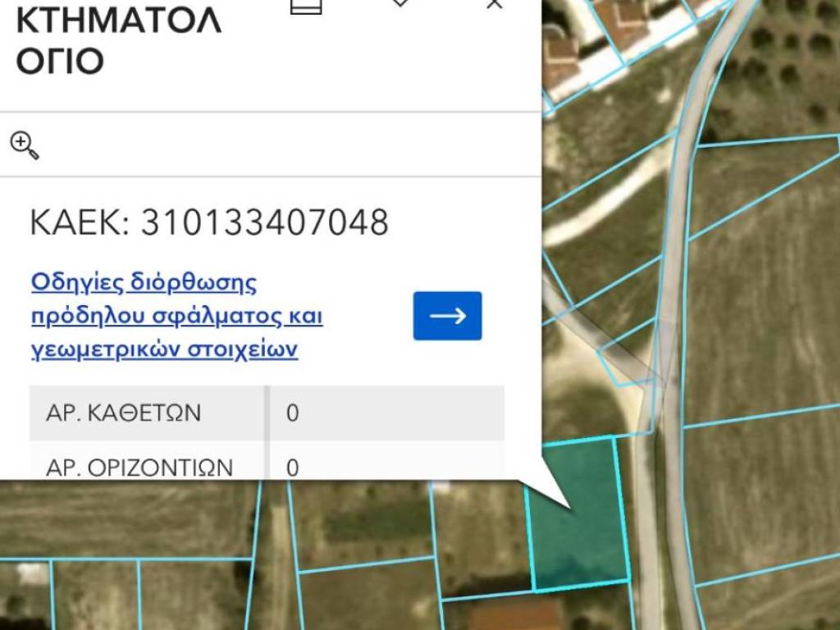
Task: Close the ΚΤΗΜΑΤΟΛΟΓΙΟ popup
Action: pos(494,5)
